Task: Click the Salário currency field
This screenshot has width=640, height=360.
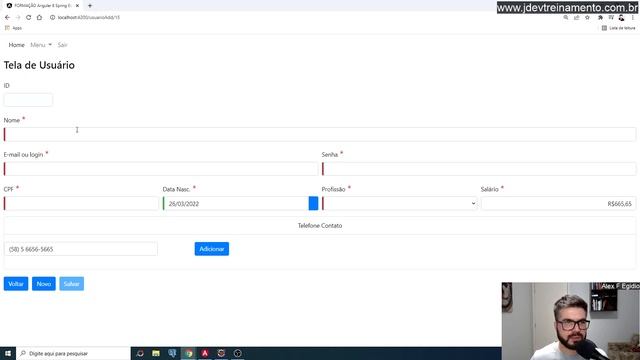Action: (x=558, y=203)
